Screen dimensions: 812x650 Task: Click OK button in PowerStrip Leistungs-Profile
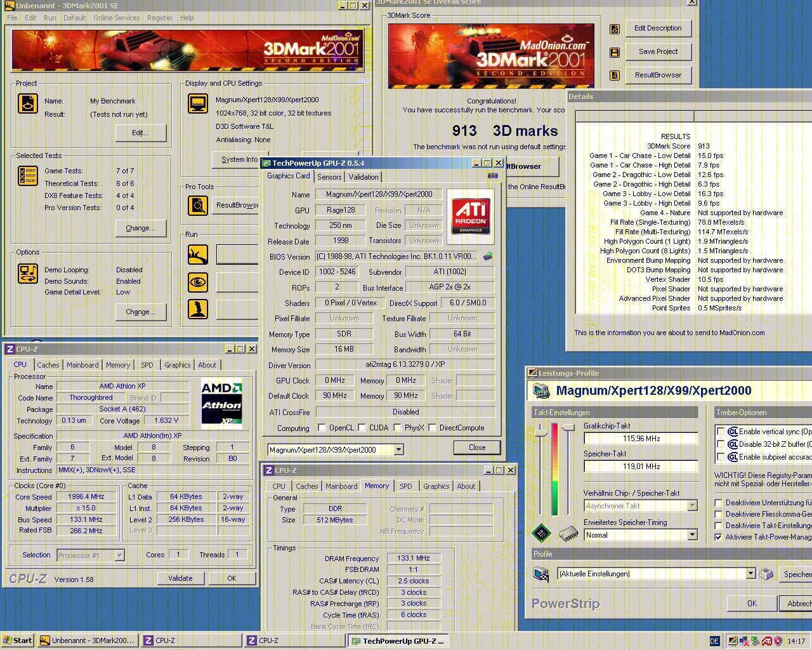[x=752, y=604]
